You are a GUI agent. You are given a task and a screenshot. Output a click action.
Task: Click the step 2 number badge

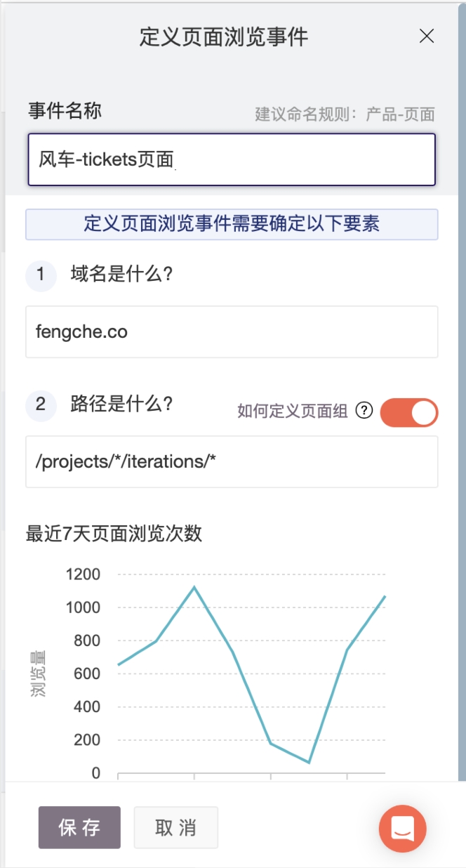[x=41, y=405]
